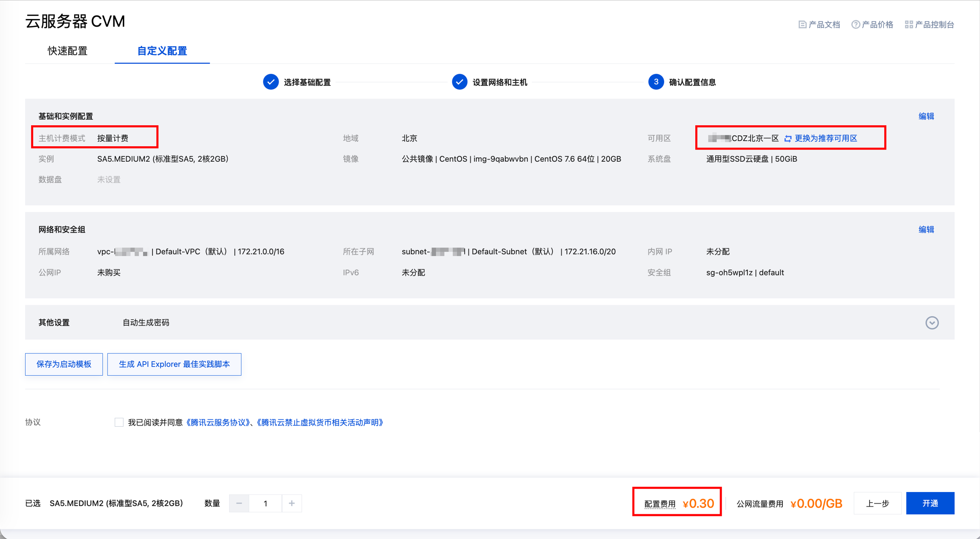Click the step 3 确认配置信息 circle
Viewport: 980px width, 539px height.
tap(655, 82)
